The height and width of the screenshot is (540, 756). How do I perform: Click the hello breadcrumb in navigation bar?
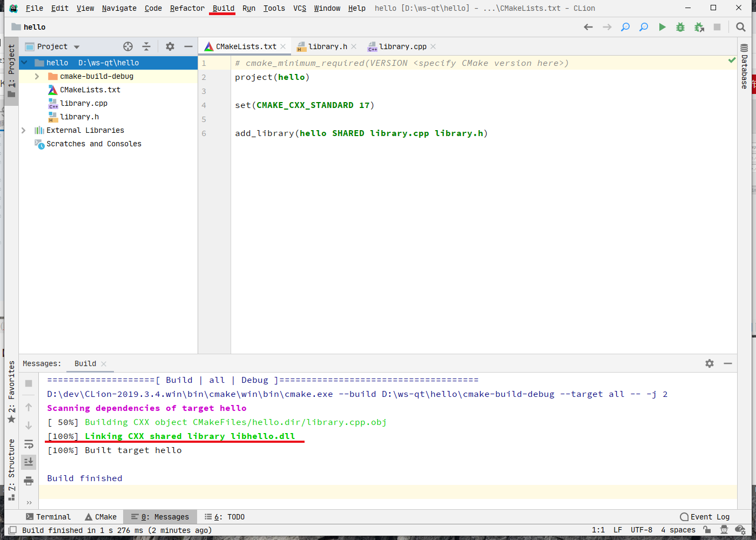pyautogui.click(x=29, y=27)
